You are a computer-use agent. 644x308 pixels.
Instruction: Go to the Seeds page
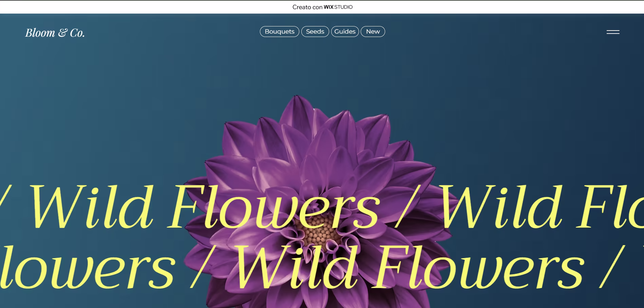(315, 32)
